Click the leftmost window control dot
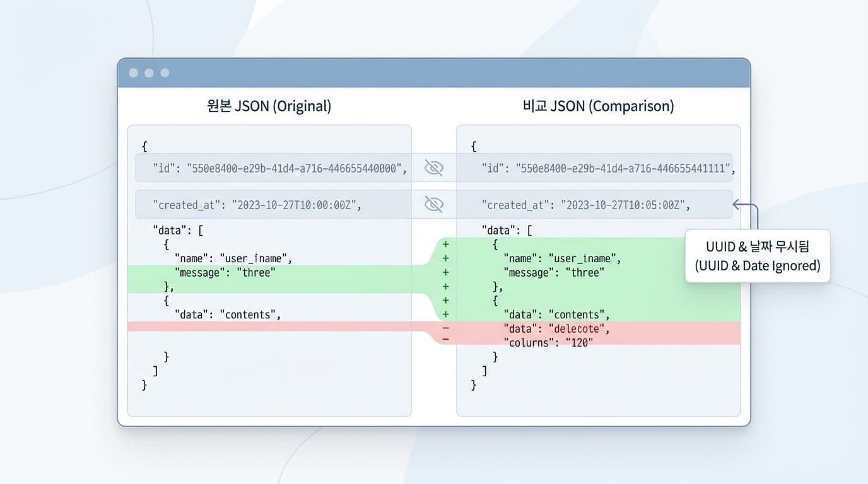Viewport: 868px width, 484px height. (133, 73)
